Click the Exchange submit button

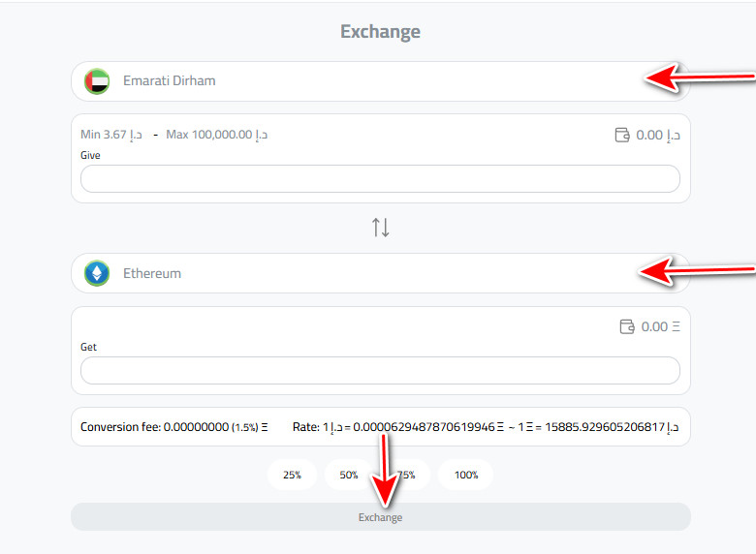tap(380, 517)
